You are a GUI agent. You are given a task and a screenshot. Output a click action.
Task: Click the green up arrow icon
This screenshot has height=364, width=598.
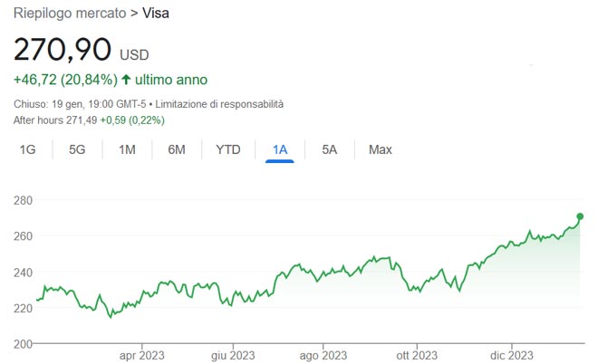coord(126,80)
